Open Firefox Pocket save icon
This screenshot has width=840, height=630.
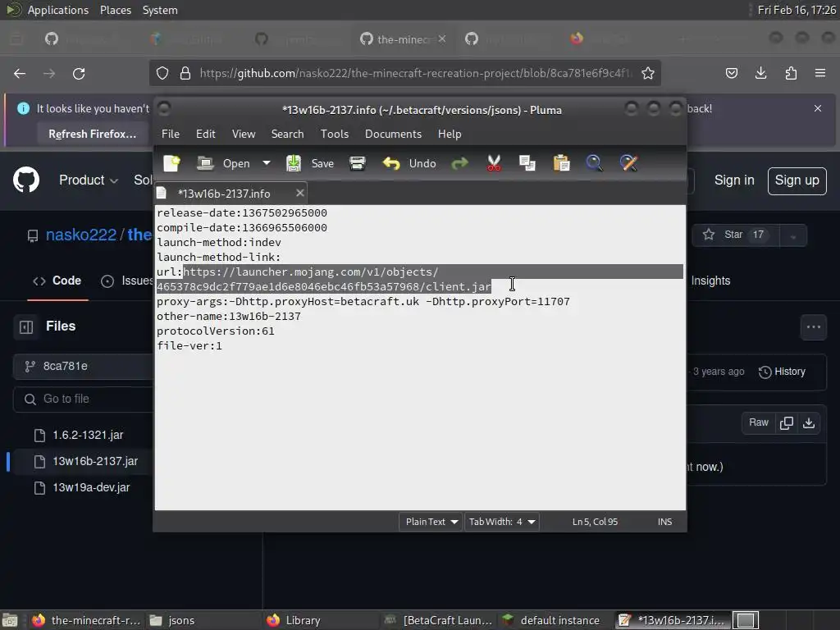pos(731,73)
